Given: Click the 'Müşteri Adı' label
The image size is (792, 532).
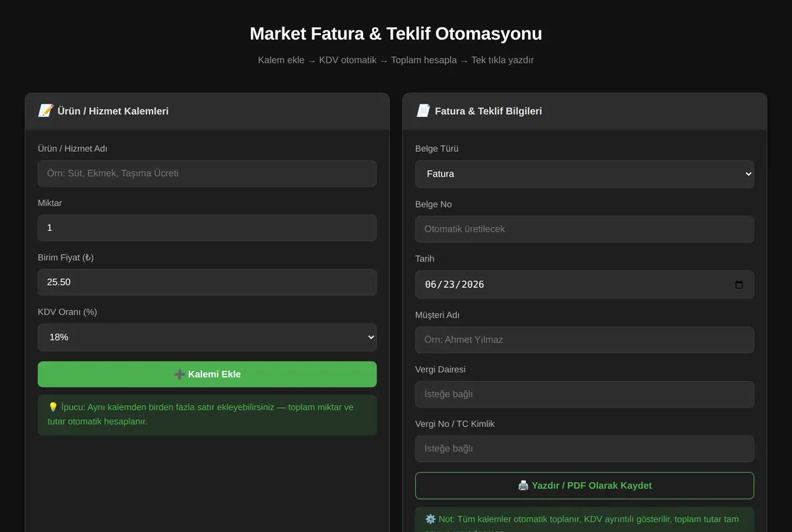Looking at the screenshot, I should point(438,315).
